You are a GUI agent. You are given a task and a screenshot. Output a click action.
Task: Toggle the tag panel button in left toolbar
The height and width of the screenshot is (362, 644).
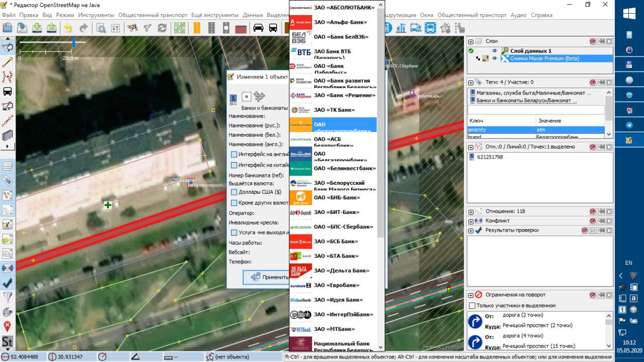(8, 180)
